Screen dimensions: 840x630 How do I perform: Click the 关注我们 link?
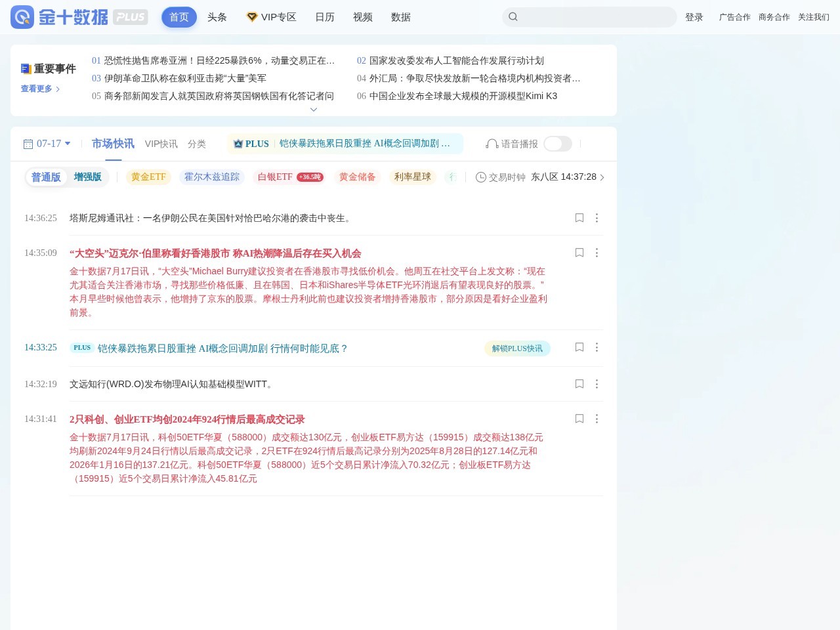point(814,17)
